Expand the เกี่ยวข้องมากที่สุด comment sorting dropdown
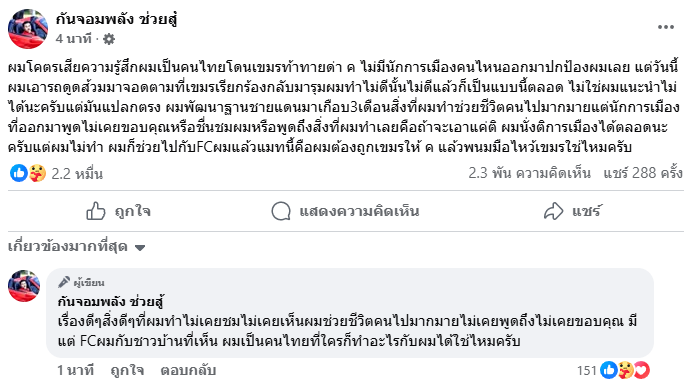 pyautogui.click(x=76, y=247)
